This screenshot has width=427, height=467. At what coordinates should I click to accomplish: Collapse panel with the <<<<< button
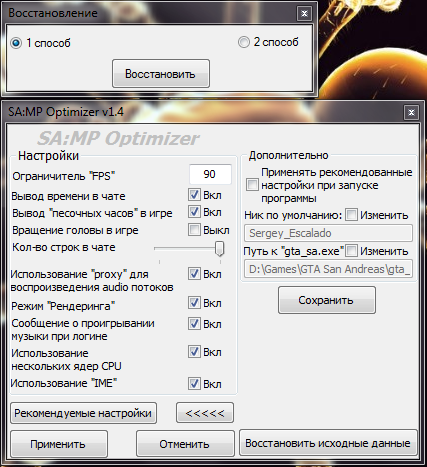click(x=205, y=413)
